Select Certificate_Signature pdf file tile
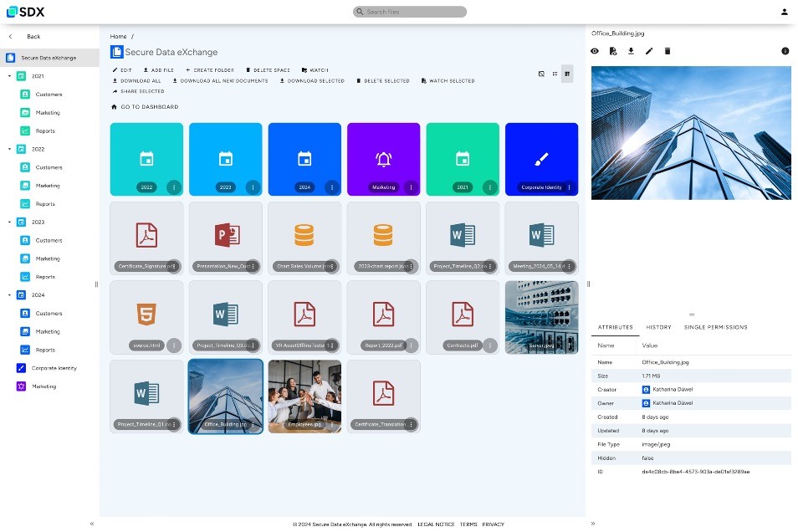Screen dimensions: 798x532 tap(146, 238)
